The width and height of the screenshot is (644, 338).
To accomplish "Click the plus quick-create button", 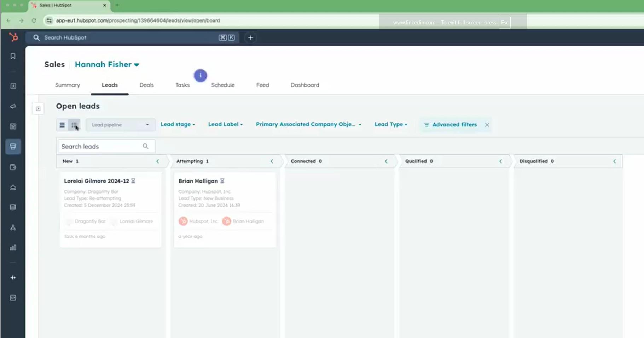I will [x=250, y=38].
